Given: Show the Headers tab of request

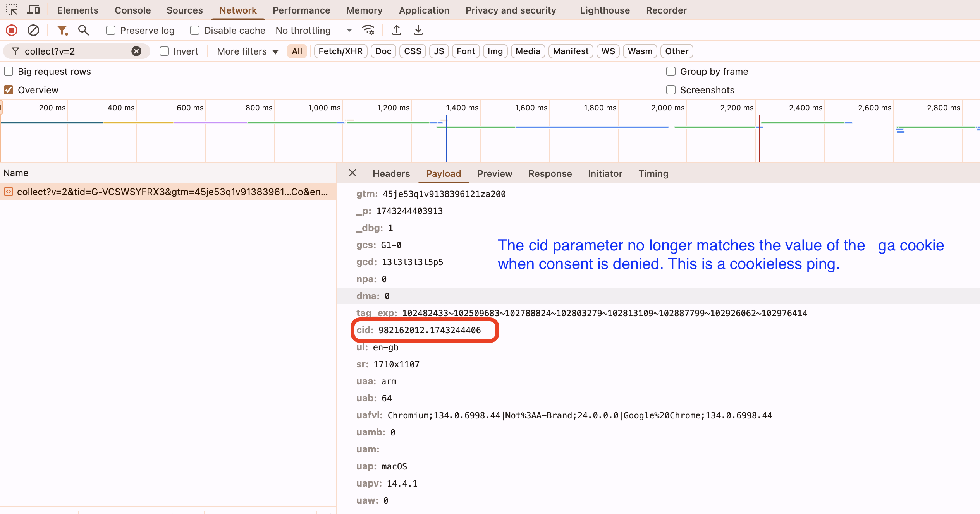Looking at the screenshot, I should (x=391, y=173).
